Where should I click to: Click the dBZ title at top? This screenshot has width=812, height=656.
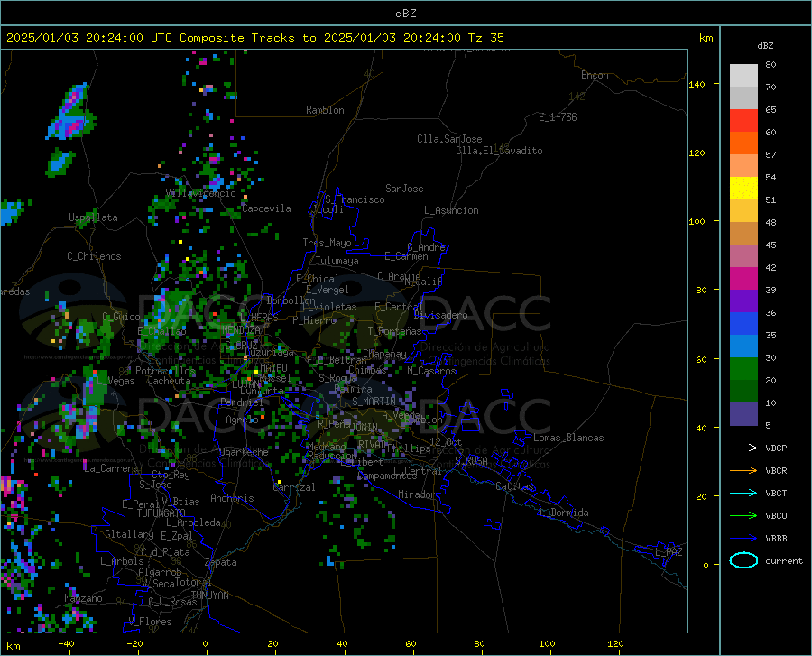click(x=405, y=14)
